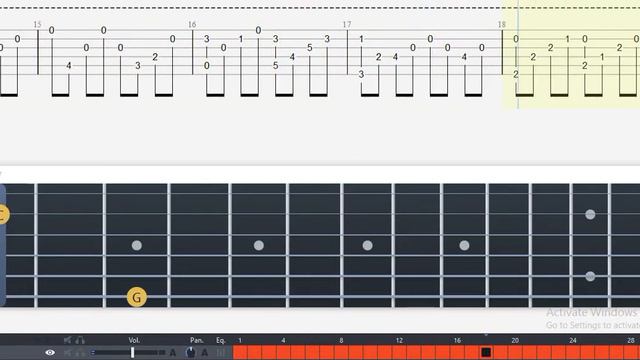
Task: Select fret 5 third-string note in bar 16
Action: (310, 48)
